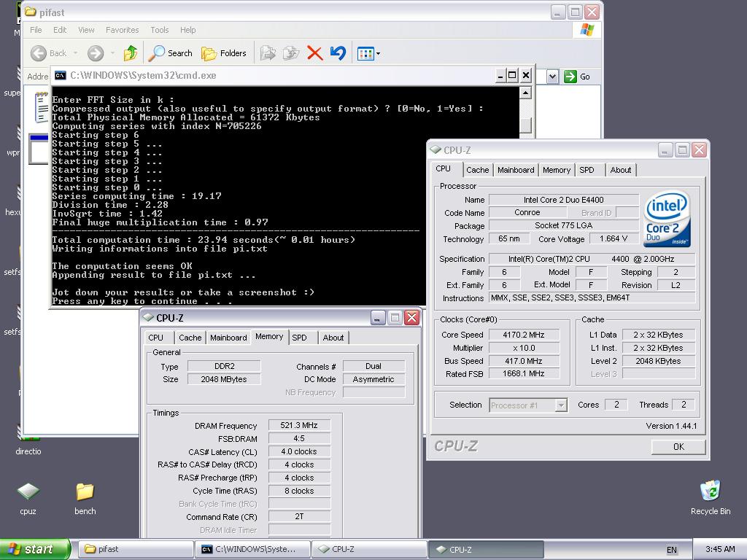The image size is (747, 560).
Task: Click the text file icon in pifast folder
Action: [x=42, y=106]
